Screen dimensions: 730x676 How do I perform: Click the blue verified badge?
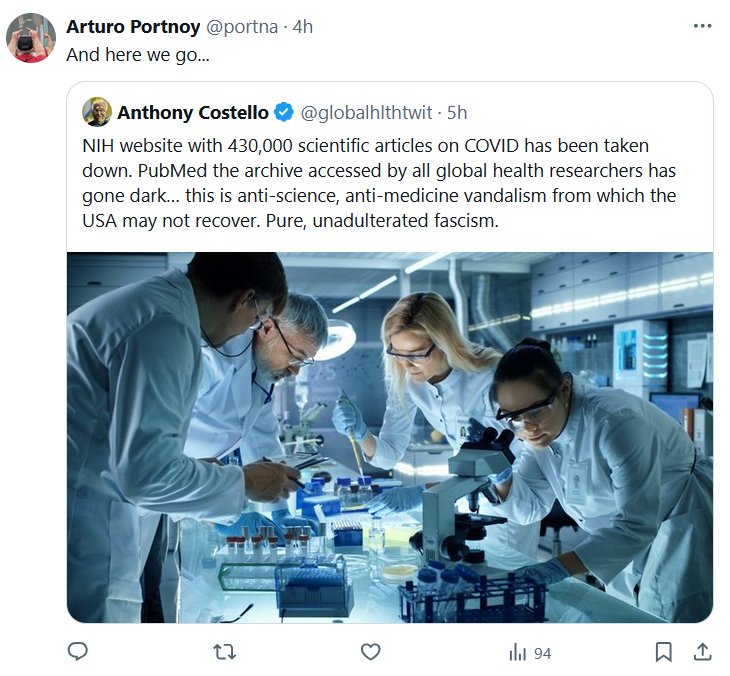(x=284, y=112)
